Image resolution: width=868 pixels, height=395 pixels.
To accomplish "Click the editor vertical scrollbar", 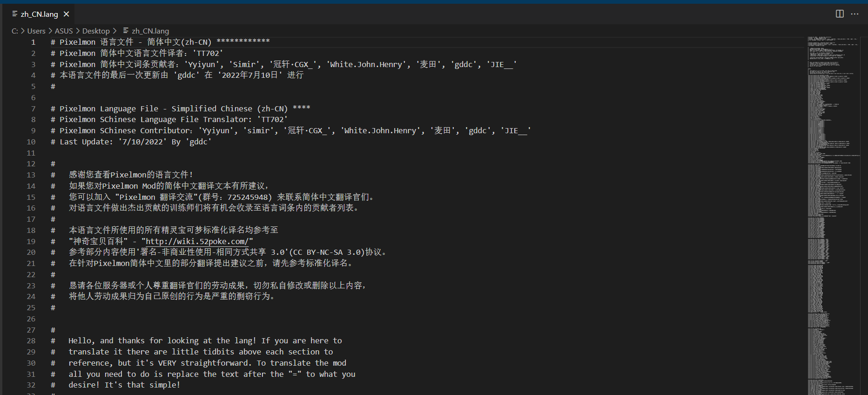I will [864, 216].
